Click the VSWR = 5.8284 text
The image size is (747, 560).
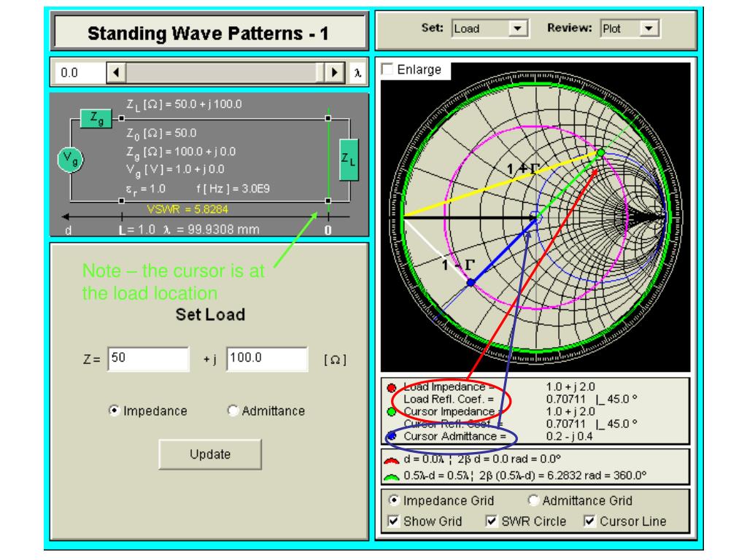click(187, 209)
